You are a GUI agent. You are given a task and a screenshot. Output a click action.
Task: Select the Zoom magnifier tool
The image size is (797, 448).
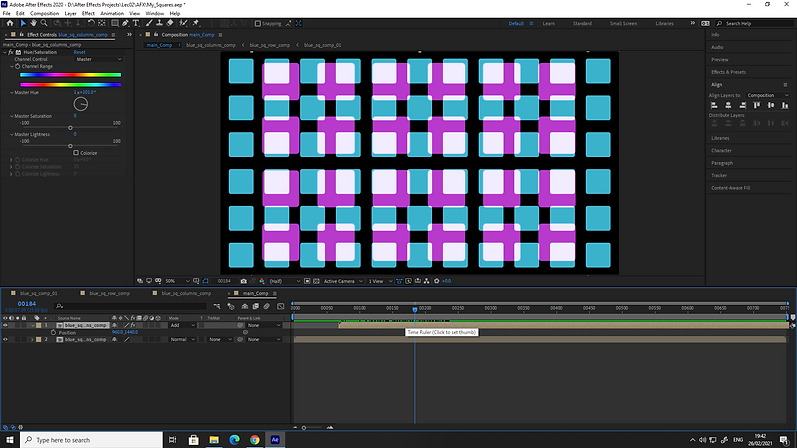coord(44,23)
